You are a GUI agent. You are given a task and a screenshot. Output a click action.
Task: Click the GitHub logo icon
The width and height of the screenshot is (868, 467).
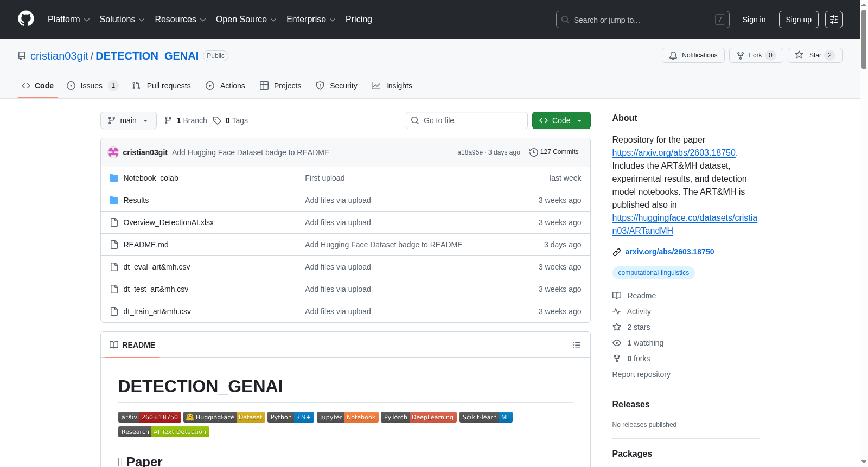point(26,19)
